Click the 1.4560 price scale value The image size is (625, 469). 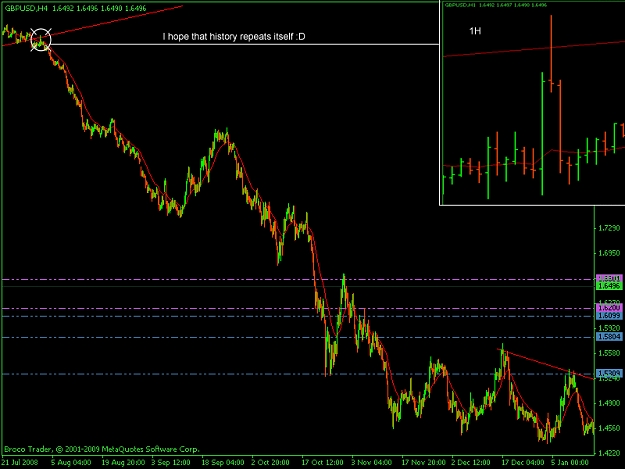(x=609, y=428)
